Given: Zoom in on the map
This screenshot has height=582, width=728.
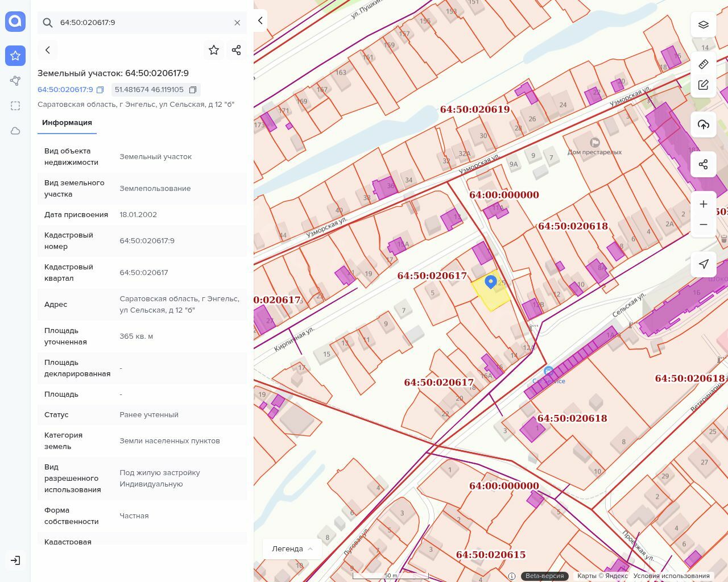Looking at the screenshot, I should tap(704, 204).
